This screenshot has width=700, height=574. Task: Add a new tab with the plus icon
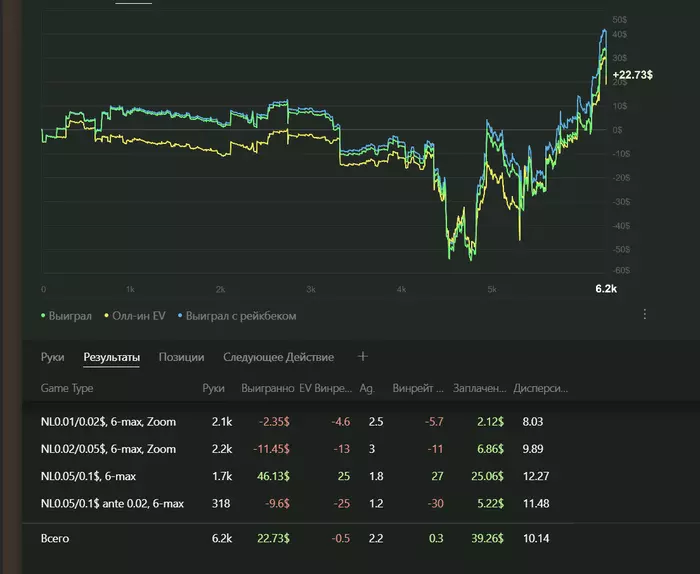pos(363,356)
